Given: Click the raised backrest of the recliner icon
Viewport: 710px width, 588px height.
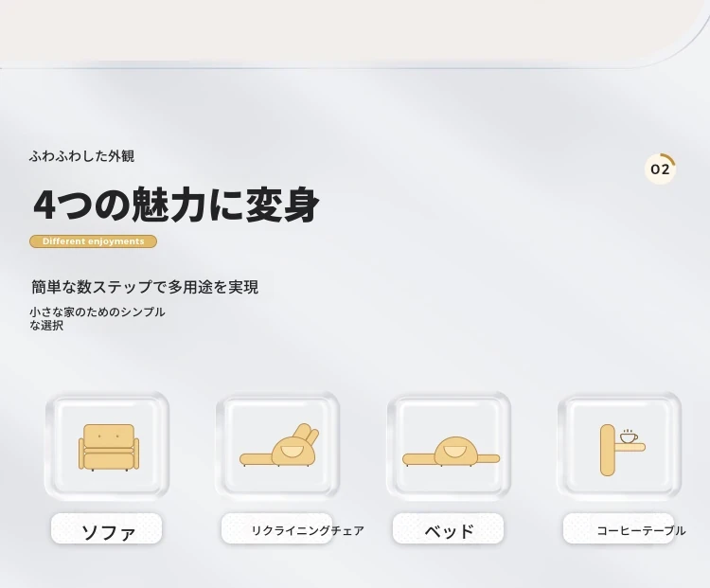Looking at the screenshot, I should tap(305, 435).
